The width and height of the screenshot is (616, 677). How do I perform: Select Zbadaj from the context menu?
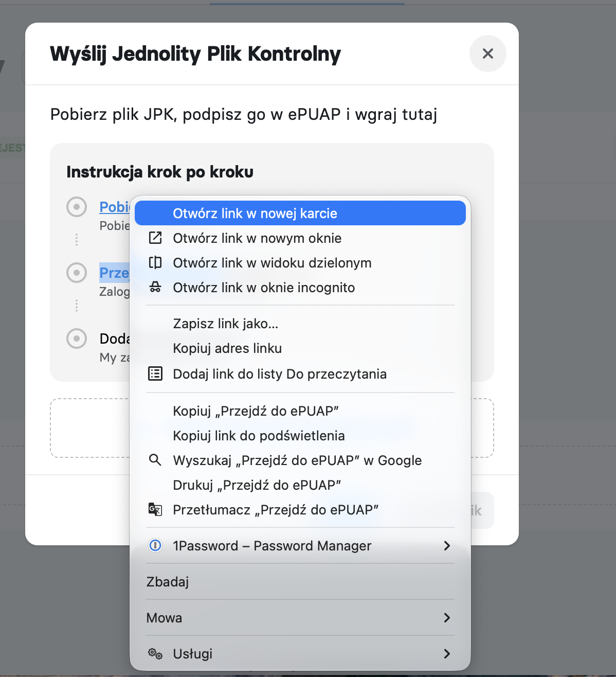point(300,581)
